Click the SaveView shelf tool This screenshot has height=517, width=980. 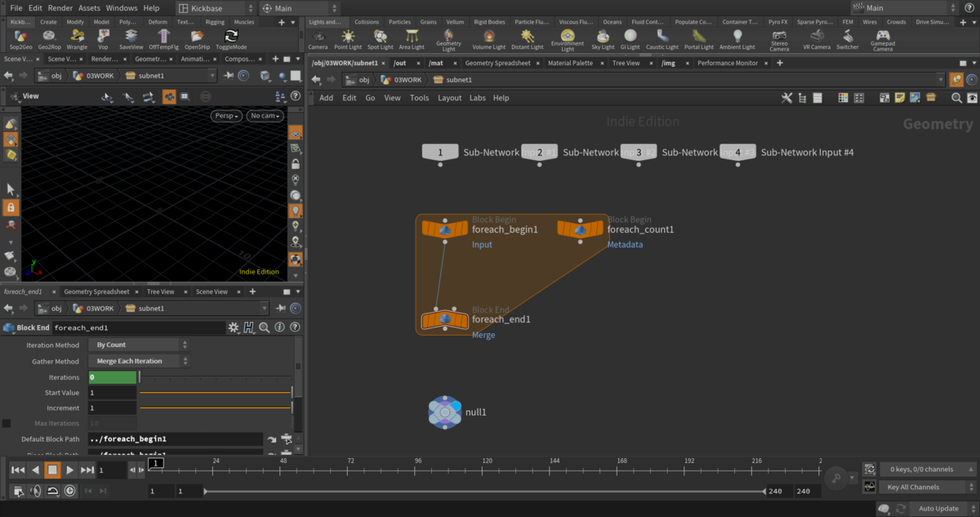(x=131, y=40)
